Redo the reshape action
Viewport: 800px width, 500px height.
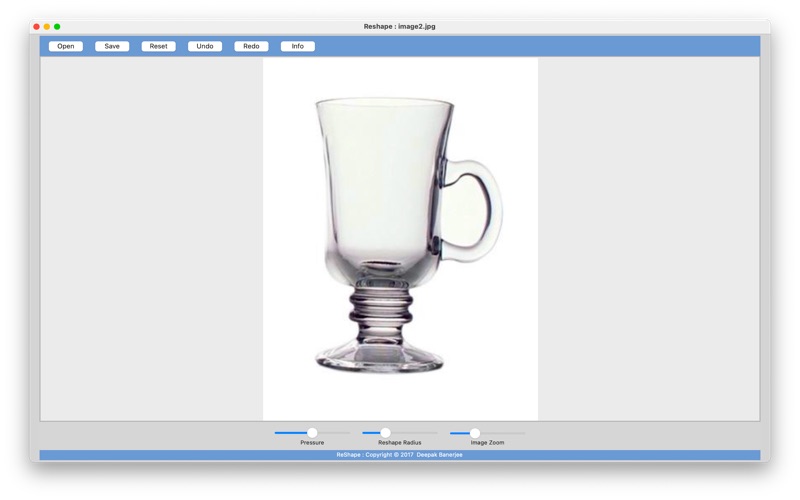tap(252, 46)
